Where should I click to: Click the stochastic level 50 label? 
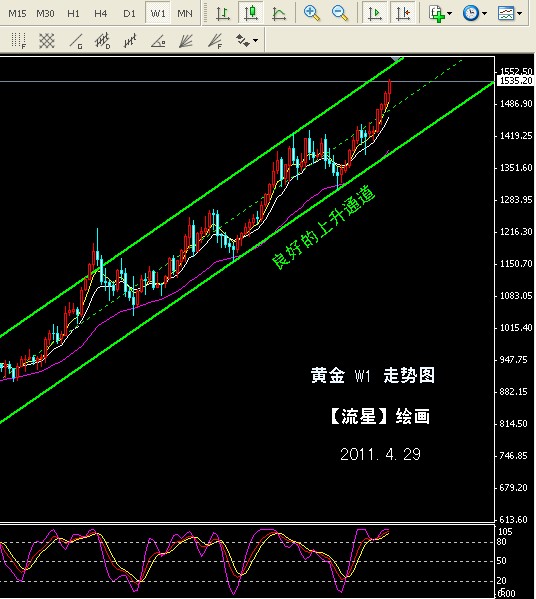(x=502, y=561)
